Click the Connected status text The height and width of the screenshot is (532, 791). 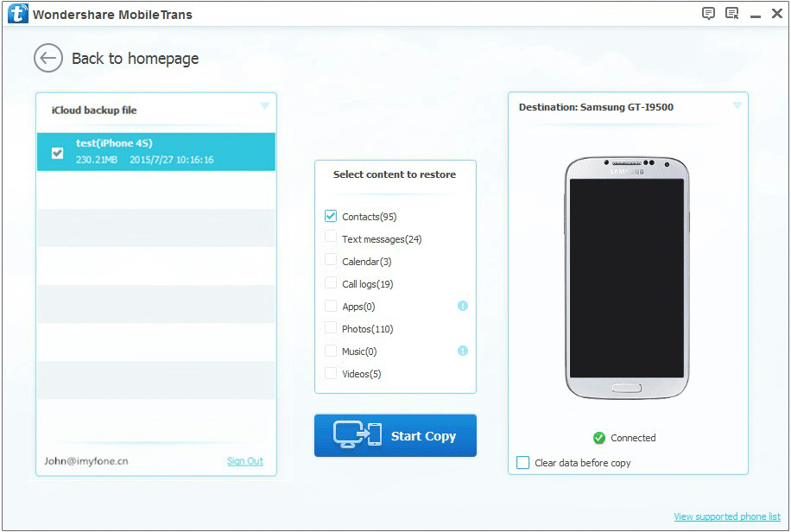coord(633,438)
